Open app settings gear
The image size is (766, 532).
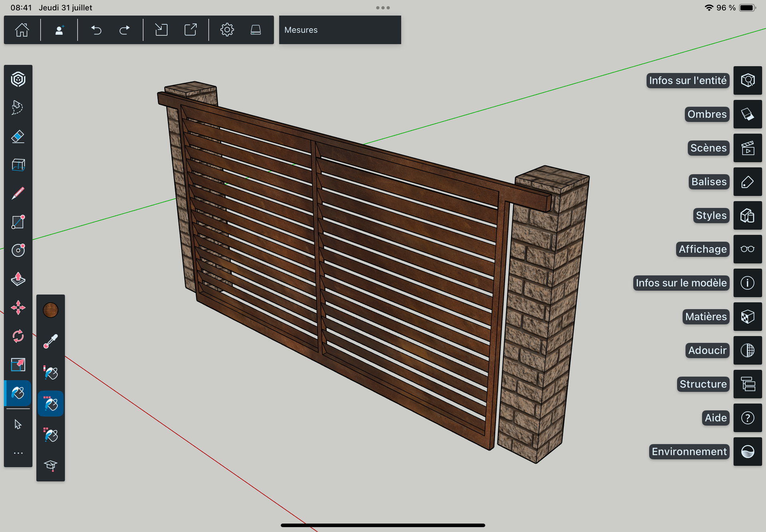tap(227, 30)
